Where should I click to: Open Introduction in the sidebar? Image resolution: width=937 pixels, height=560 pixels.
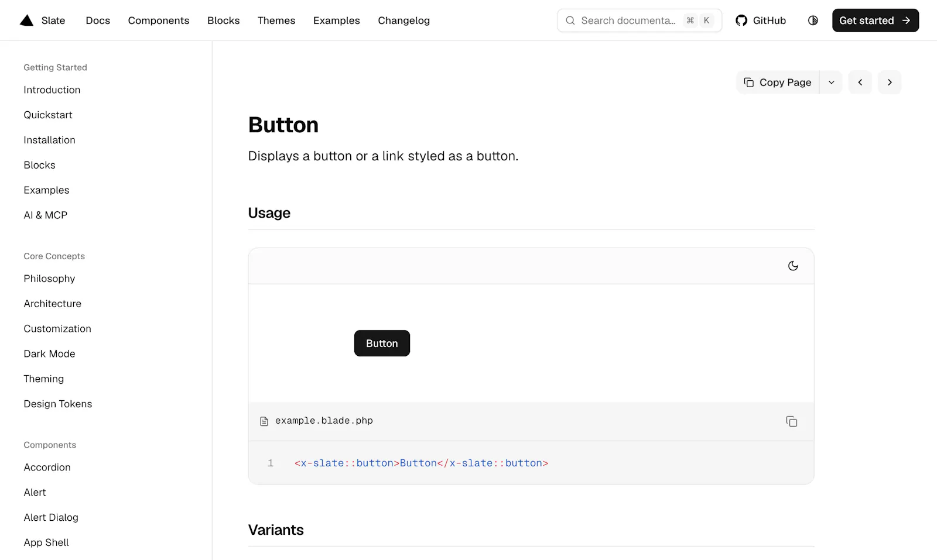point(52,90)
